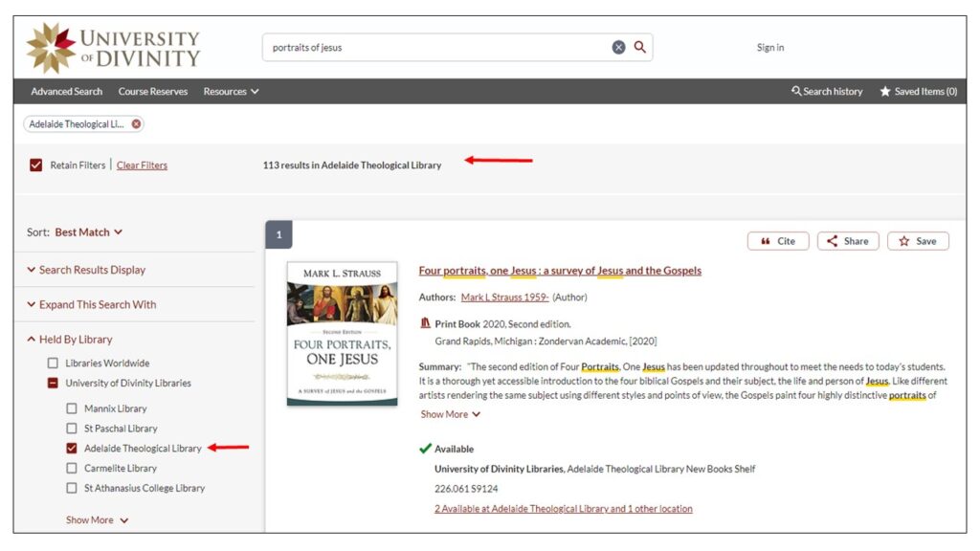The height and width of the screenshot is (551, 980).
Task: Open the Resources menu
Action: [231, 92]
